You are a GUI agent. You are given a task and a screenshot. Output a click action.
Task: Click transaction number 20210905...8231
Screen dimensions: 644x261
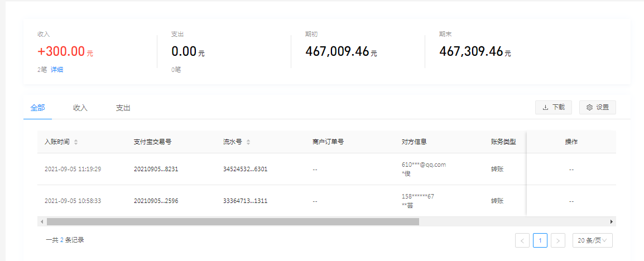[156, 169]
